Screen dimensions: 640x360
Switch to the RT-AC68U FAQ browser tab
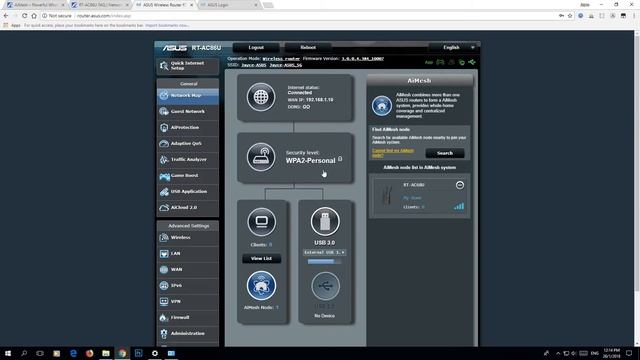point(100,5)
